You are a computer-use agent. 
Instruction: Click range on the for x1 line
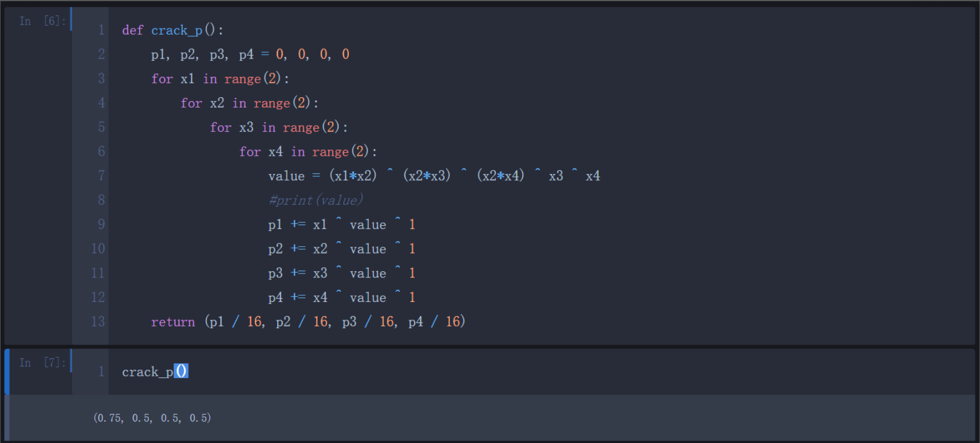coord(243,79)
